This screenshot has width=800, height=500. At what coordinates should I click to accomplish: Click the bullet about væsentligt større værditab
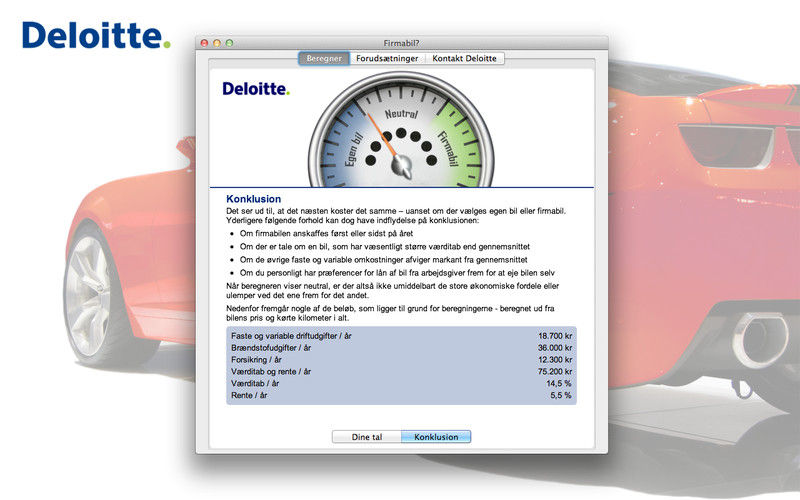(x=385, y=246)
